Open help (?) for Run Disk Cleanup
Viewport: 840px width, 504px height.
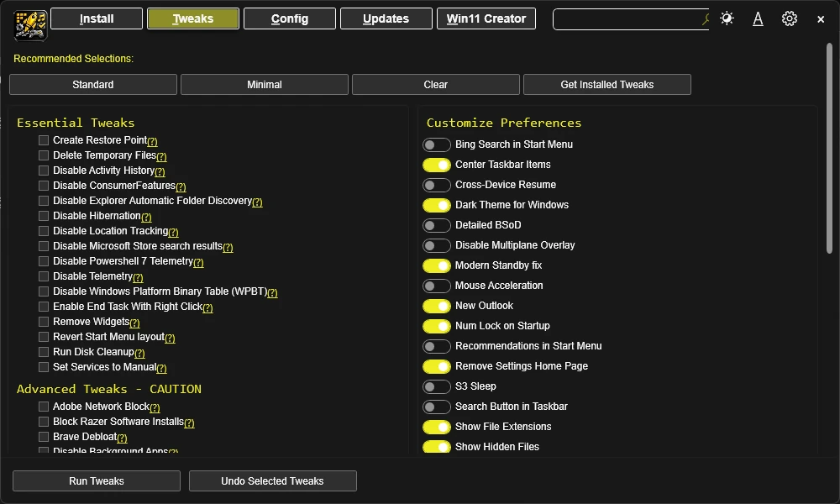click(139, 353)
